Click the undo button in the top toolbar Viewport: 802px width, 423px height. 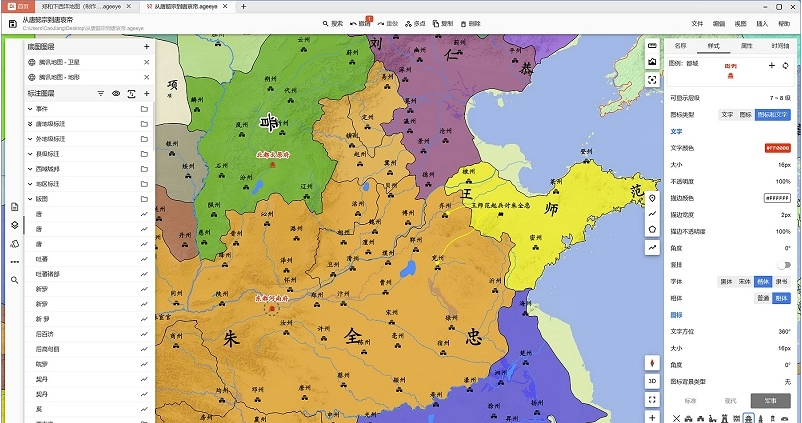360,24
